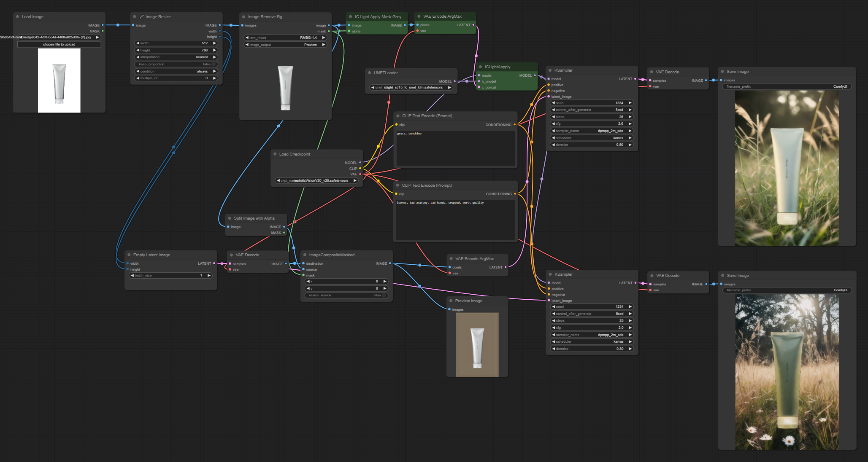This screenshot has height=462, width=868.
Task: Collapse the UNETLoader node with its header dot
Action: click(x=369, y=73)
